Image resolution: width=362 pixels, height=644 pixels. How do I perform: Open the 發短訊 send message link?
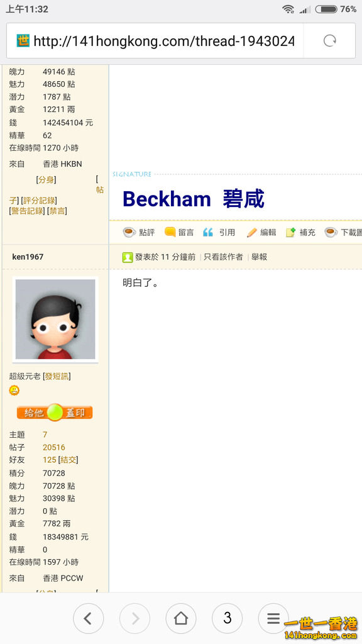click(x=57, y=376)
